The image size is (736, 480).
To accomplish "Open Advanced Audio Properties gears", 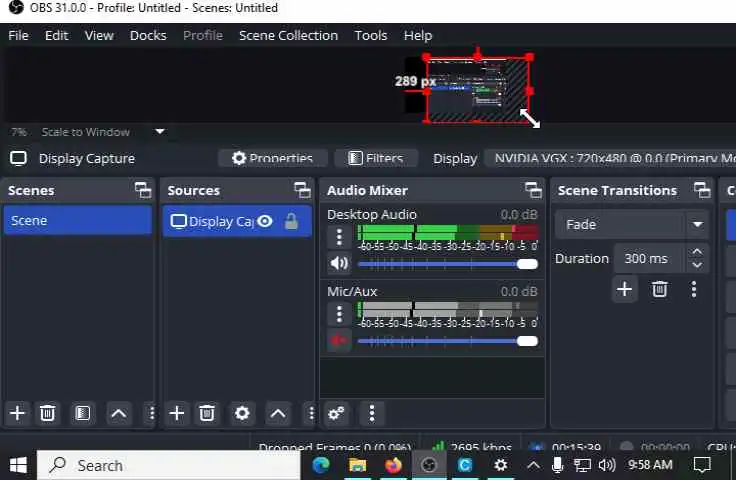I will (x=337, y=413).
